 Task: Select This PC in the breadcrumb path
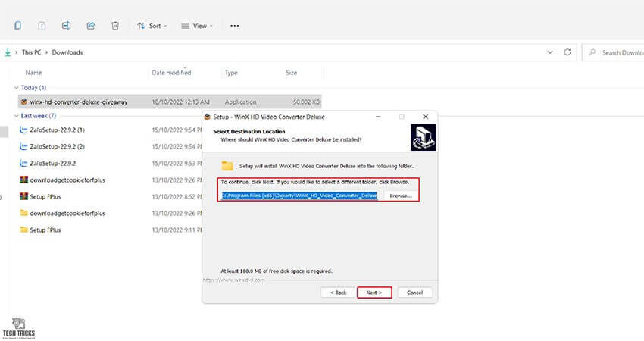click(x=31, y=52)
